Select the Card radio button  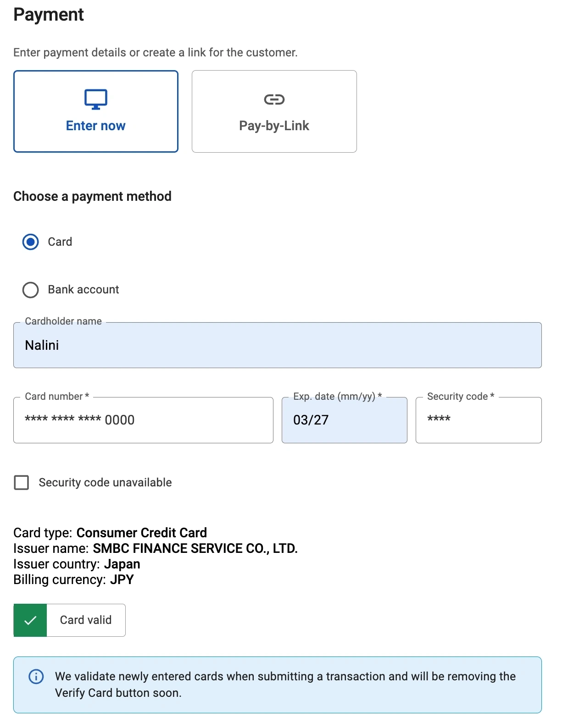pyautogui.click(x=31, y=242)
